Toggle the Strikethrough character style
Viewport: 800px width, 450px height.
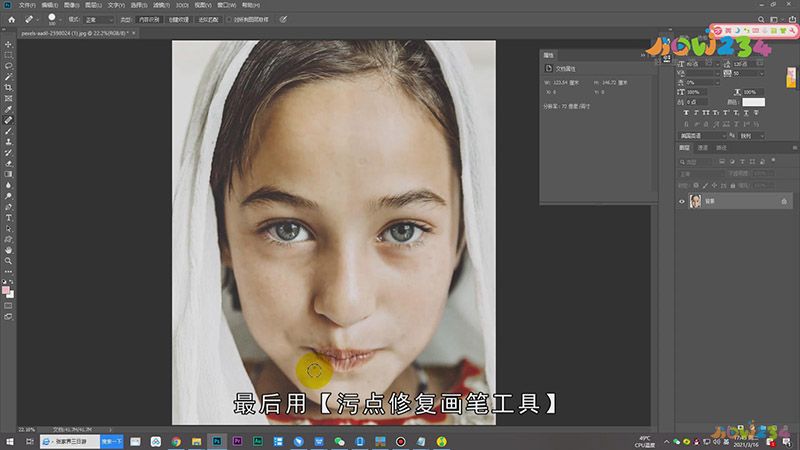pyautogui.click(x=756, y=113)
